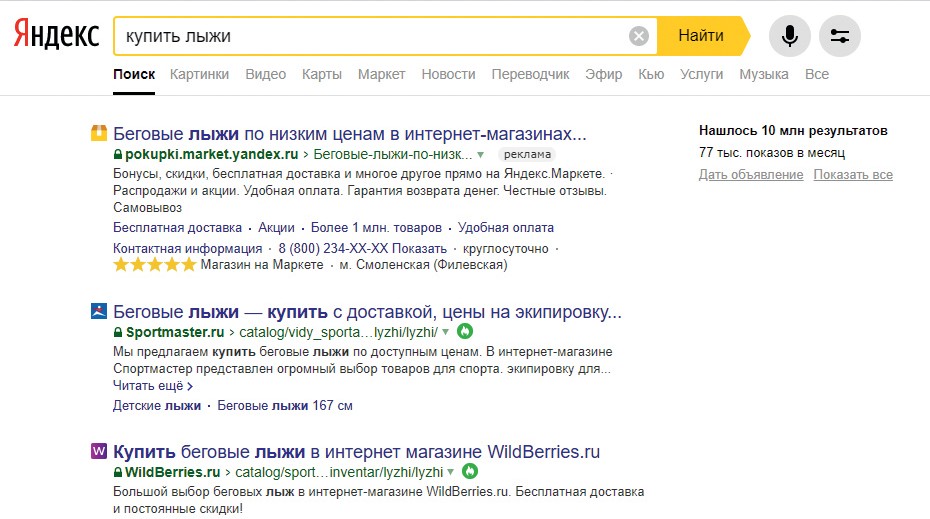930x519 pixels.
Task: Click the Yandex logo
Action: coord(56,36)
